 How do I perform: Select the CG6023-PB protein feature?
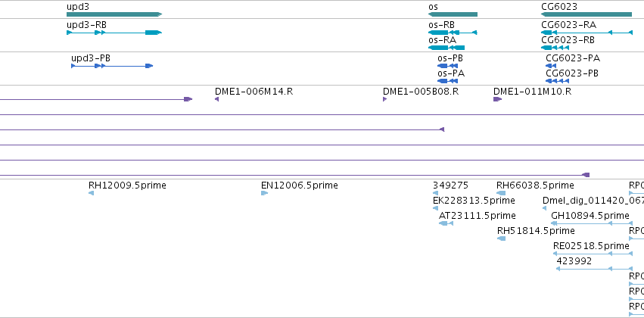pyautogui.click(x=557, y=81)
